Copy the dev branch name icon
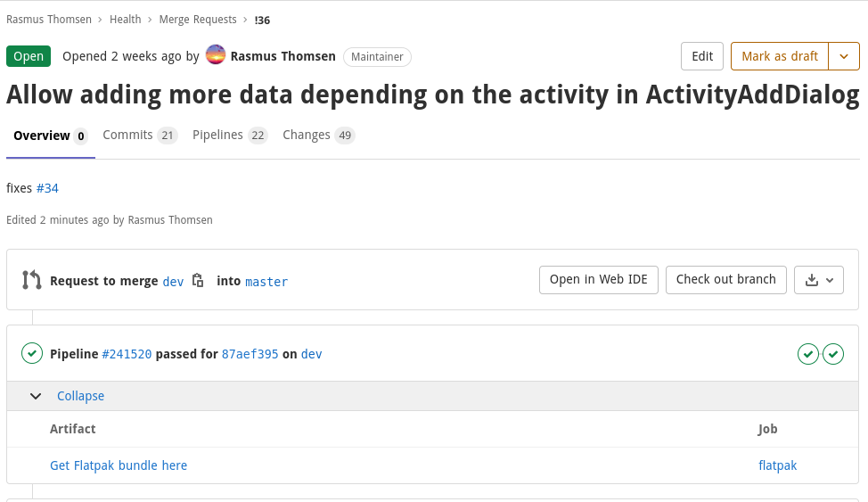The image size is (868, 502). (198, 280)
